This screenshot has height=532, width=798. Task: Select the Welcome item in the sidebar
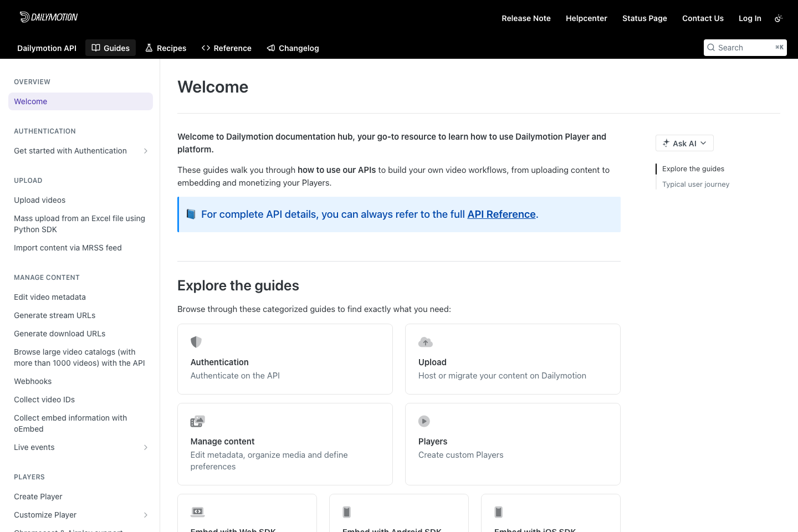(x=30, y=101)
